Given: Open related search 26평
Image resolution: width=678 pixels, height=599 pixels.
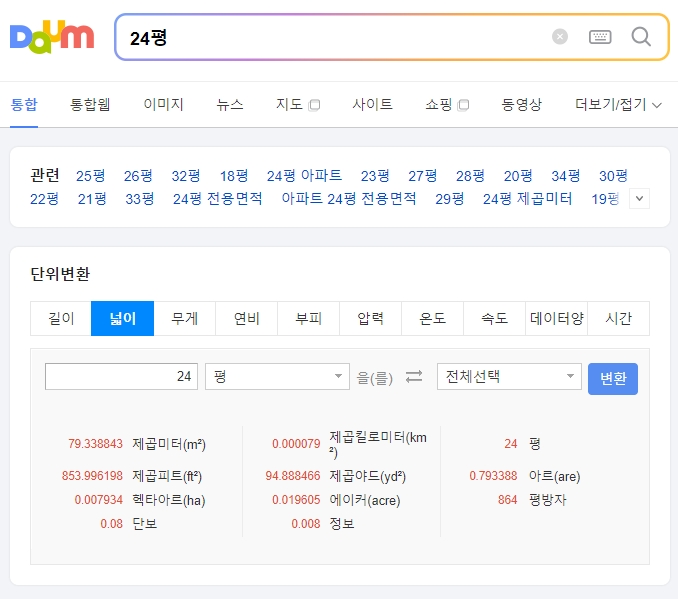Looking at the screenshot, I should 138,176.
